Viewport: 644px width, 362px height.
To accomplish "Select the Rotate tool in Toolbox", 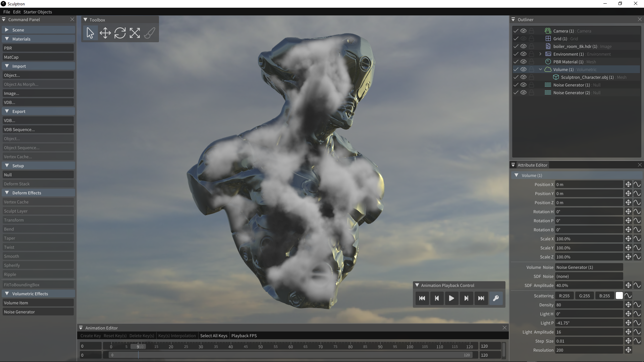I will pos(120,33).
